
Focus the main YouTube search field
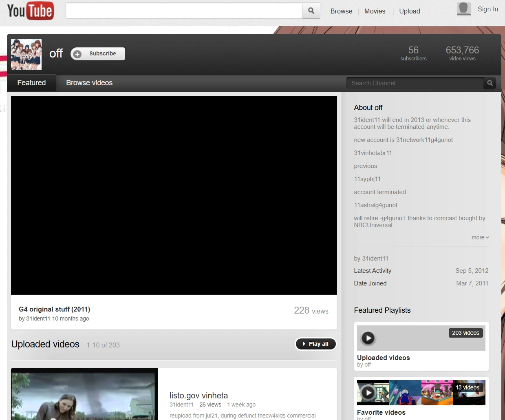(x=184, y=11)
